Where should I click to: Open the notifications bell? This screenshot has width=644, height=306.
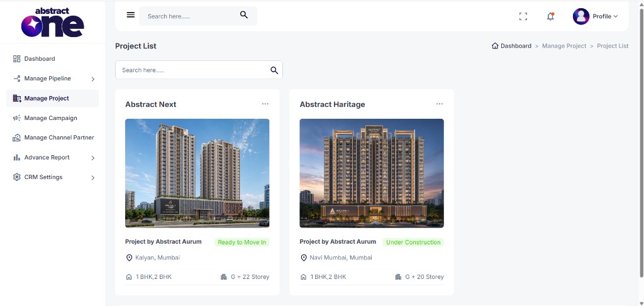[x=550, y=16]
